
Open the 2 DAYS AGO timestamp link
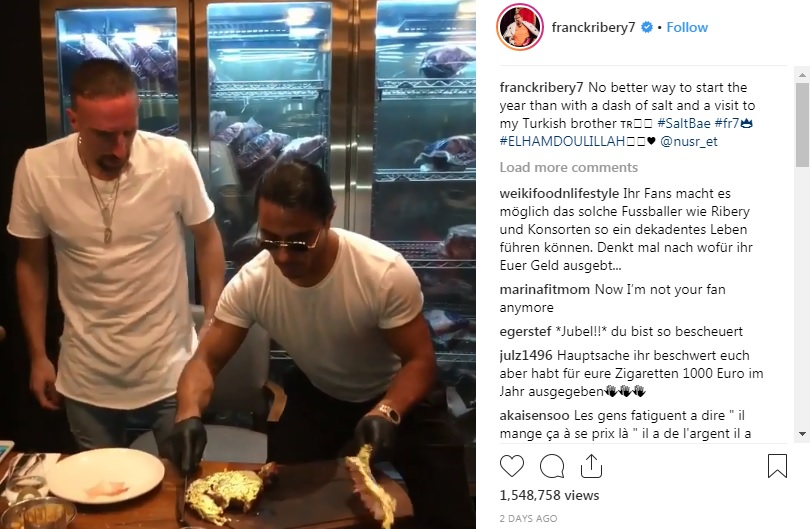click(x=528, y=518)
